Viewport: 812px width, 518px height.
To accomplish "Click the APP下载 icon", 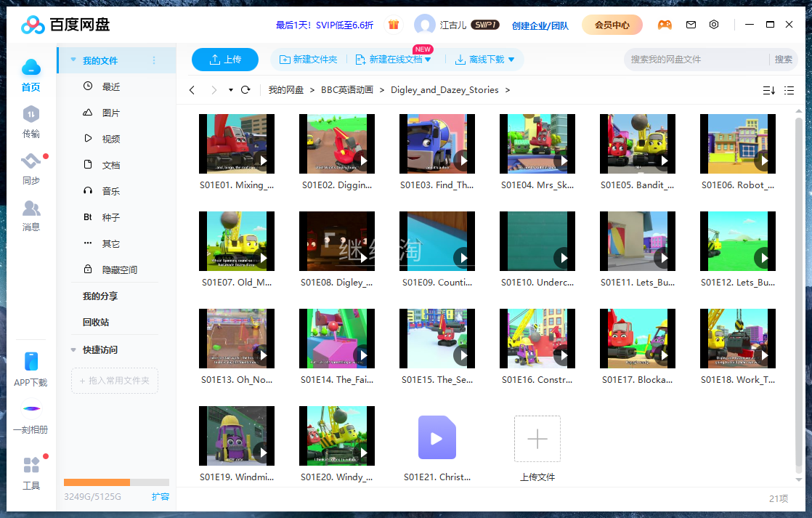I will pyautogui.click(x=31, y=362).
